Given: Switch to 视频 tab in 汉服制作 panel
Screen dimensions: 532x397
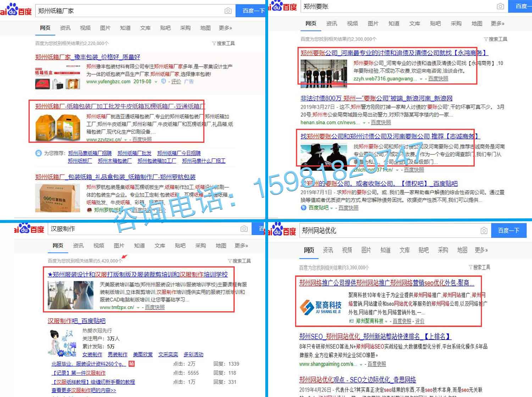Looking at the screenshot, I should coord(99,246).
